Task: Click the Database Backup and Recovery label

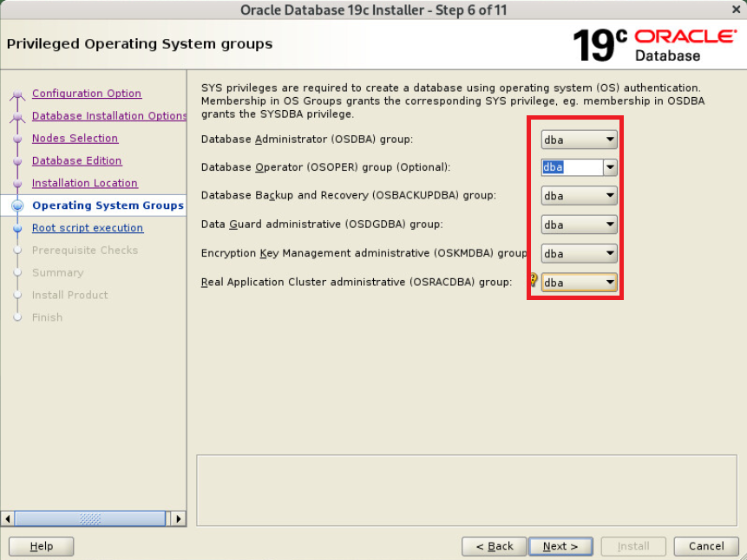Action: (348, 195)
